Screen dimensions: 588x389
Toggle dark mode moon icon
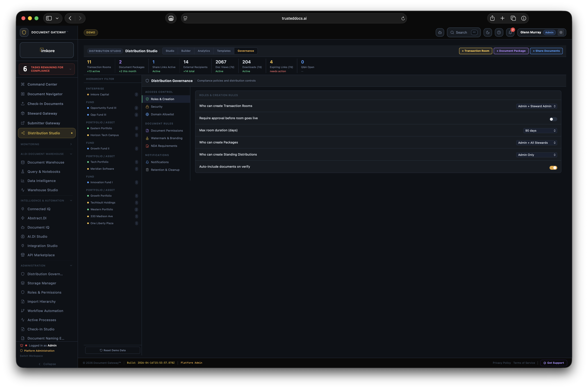pyautogui.click(x=487, y=33)
